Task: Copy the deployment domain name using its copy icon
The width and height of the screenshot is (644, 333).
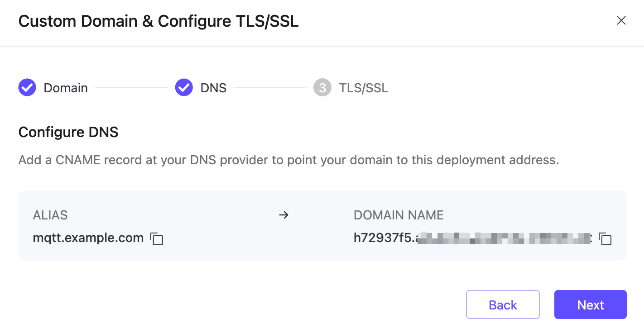Action: (606, 239)
